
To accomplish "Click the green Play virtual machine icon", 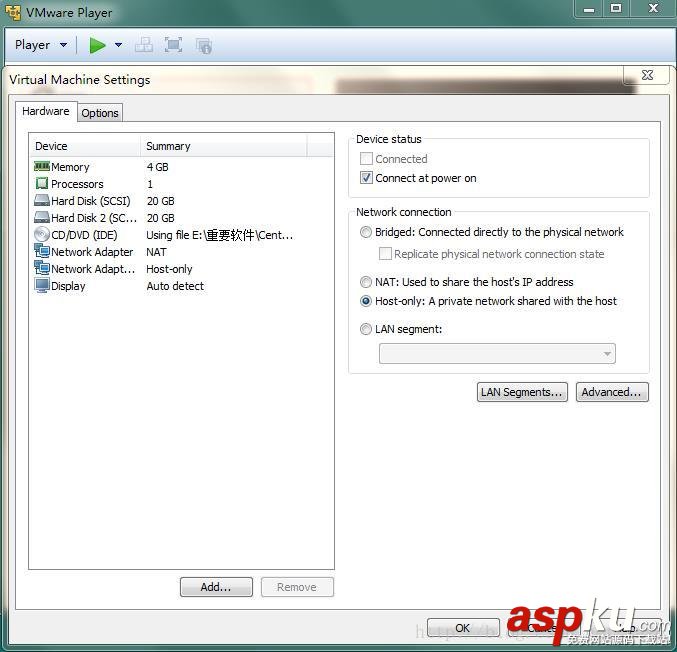I will click(x=97, y=45).
